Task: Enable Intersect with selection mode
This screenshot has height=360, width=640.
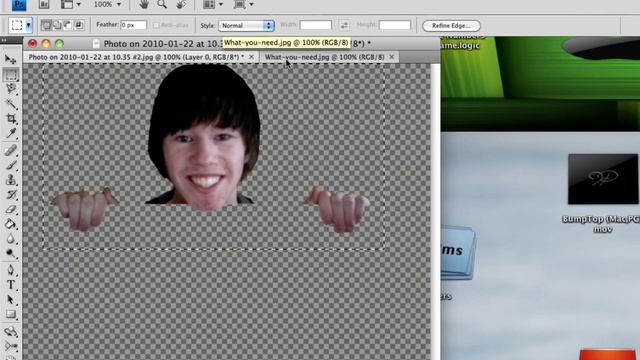Action: (79, 25)
